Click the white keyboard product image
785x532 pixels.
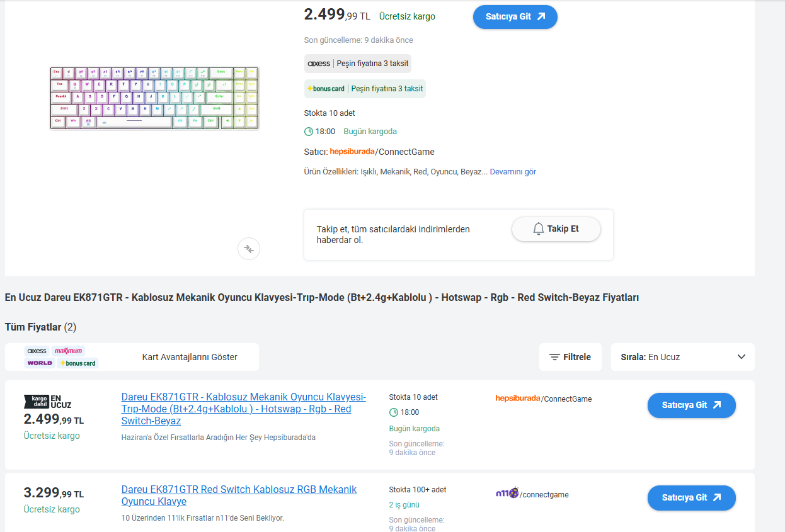tap(154, 98)
